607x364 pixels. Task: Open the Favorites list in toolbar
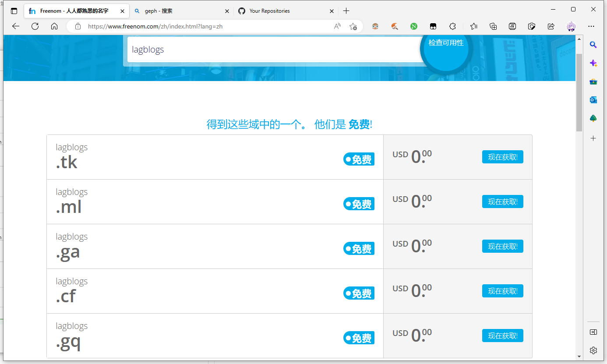[x=474, y=26]
